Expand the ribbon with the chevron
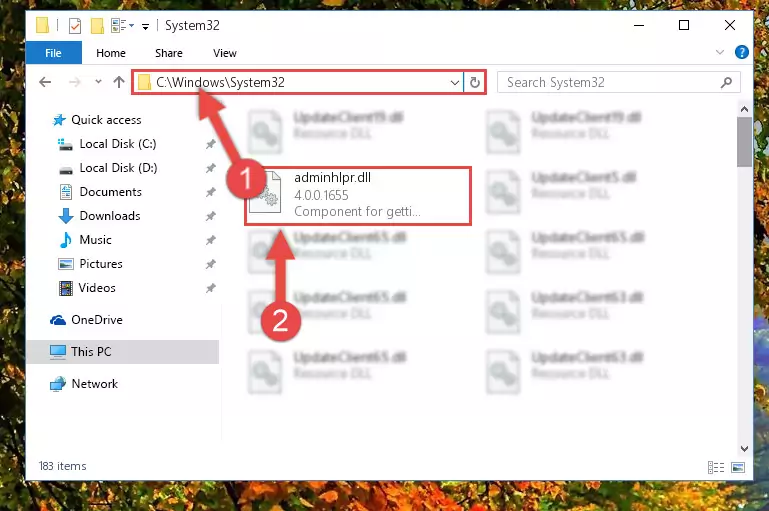The image size is (769, 511). (x=719, y=52)
